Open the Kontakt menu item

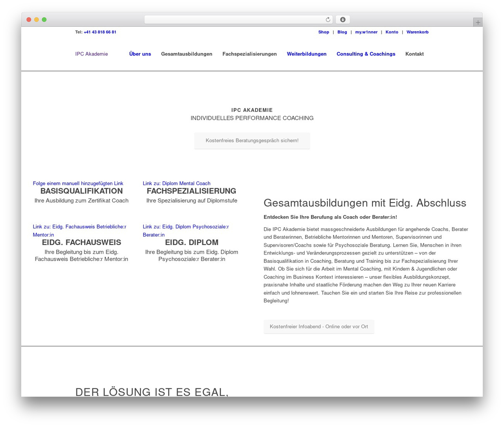pyautogui.click(x=415, y=54)
